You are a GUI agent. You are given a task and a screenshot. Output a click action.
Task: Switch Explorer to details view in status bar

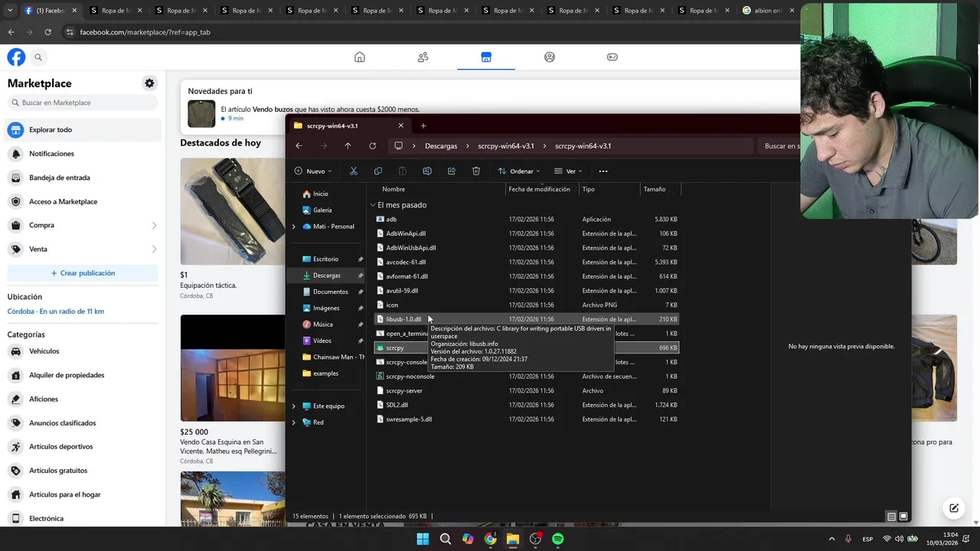click(891, 517)
